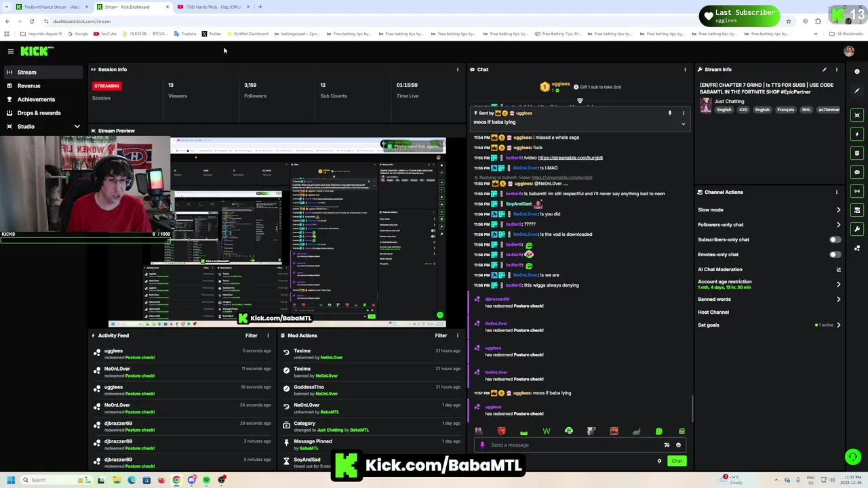The width and height of the screenshot is (868, 488).
Task: Click the microphone icon in chat input
Action: click(482, 445)
